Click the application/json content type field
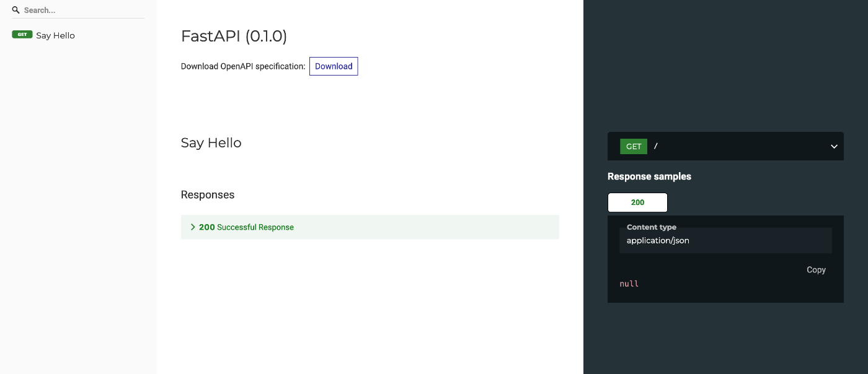 coord(725,240)
